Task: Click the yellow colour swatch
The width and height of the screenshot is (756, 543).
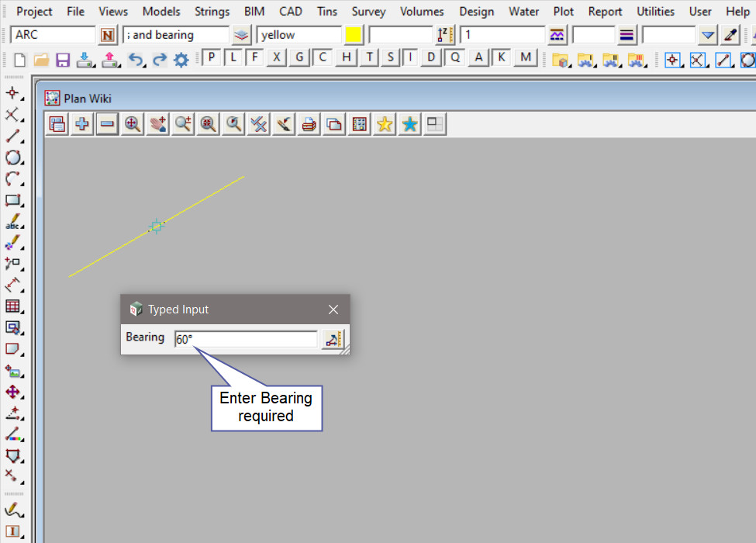Action: pyautogui.click(x=354, y=35)
